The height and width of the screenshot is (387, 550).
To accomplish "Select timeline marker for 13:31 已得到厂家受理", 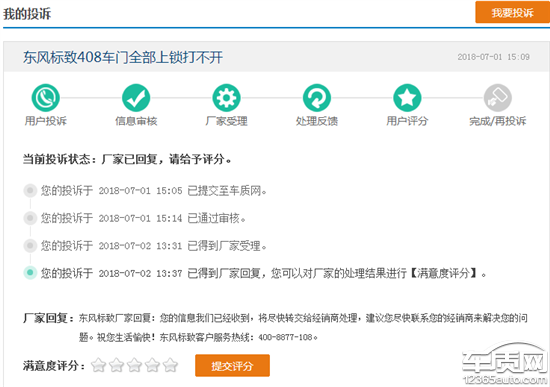I will [30, 245].
